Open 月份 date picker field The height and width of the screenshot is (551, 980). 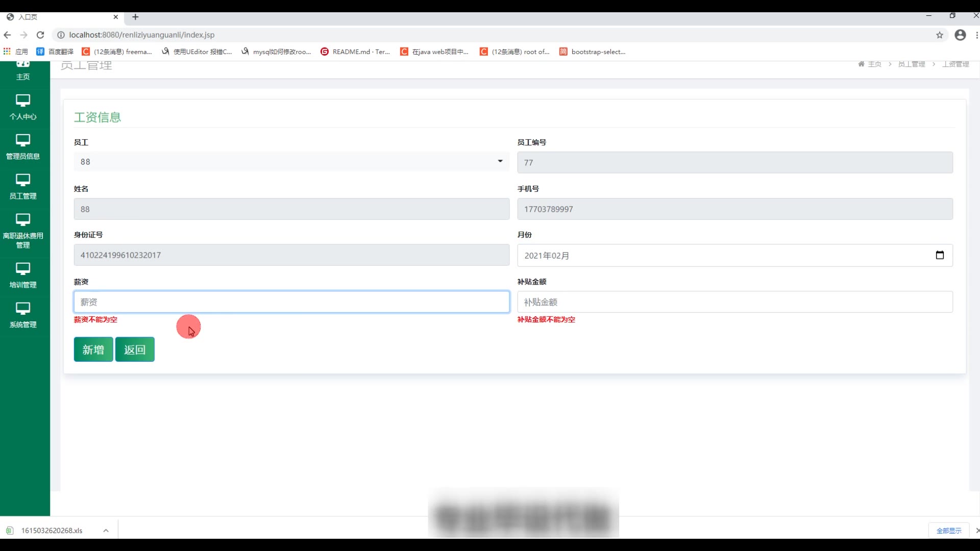click(725, 255)
